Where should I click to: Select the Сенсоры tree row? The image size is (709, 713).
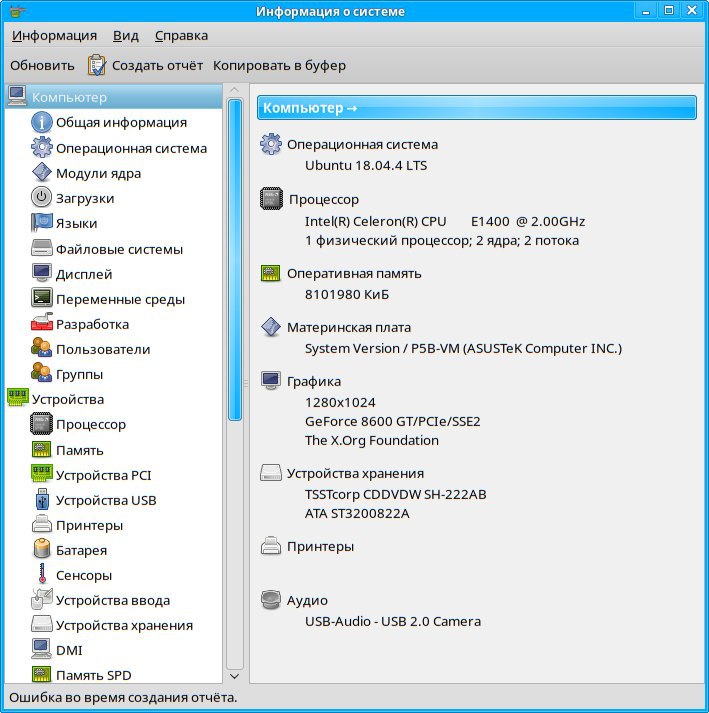pos(114,575)
